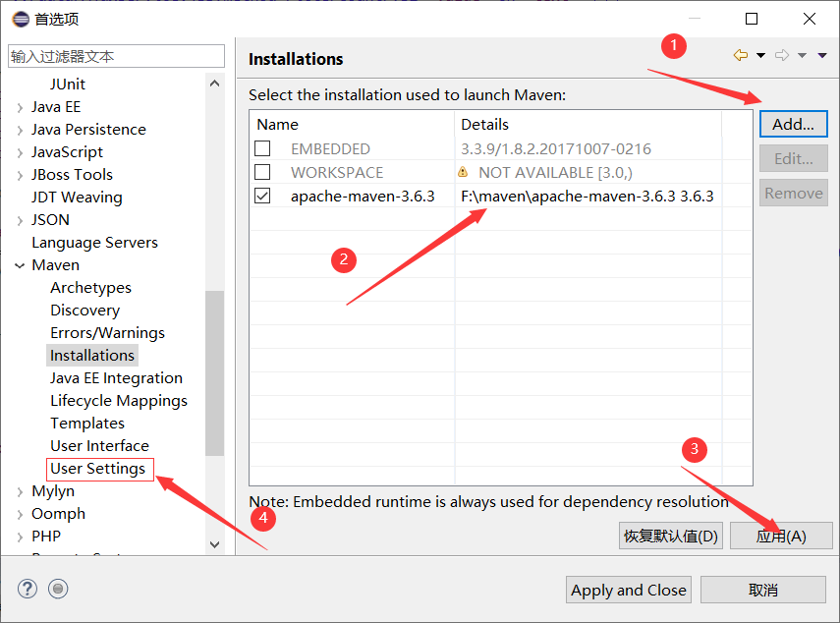Screen dimensions: 840x623
Task: Click the back navigation arrow icon
Action: point(741,55)
